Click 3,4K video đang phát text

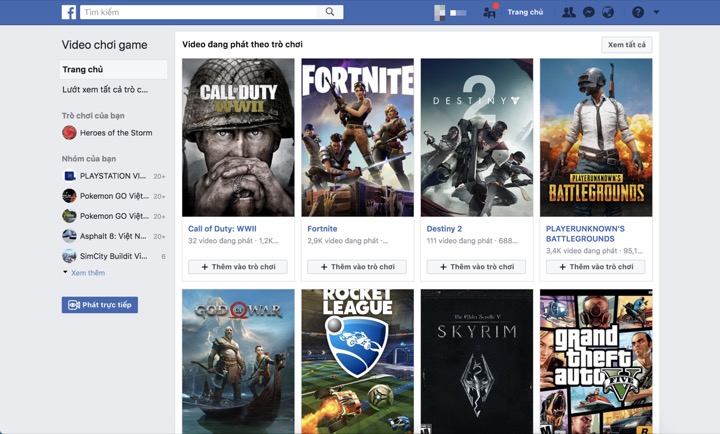pos(581,251)
